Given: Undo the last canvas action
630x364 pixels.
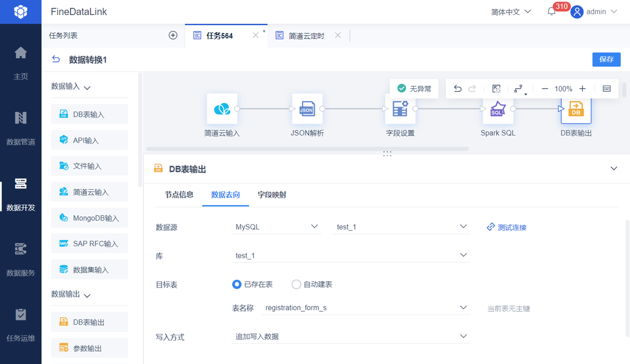Looking at the screenshot, I should point(457,89).
